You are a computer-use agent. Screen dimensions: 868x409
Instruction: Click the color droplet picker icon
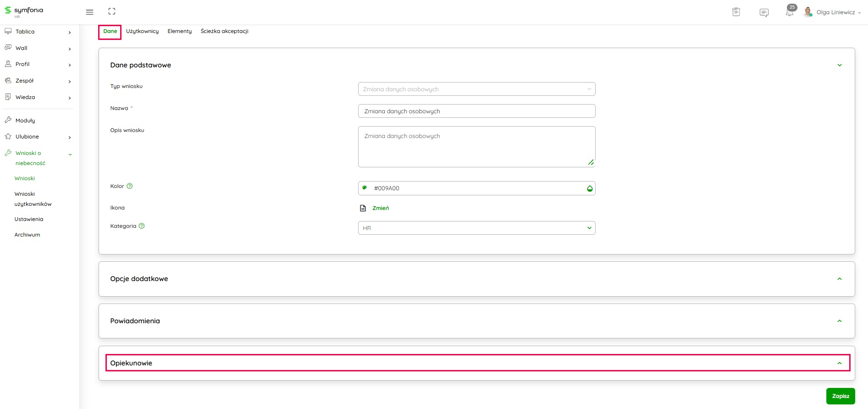point(590,188)
